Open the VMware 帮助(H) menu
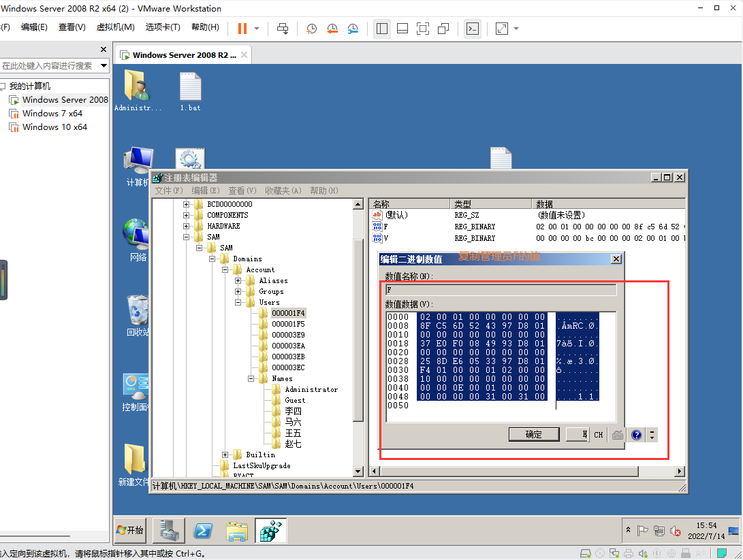The height and width of the screenshot is (560, 743). click(x=205, y=27)
